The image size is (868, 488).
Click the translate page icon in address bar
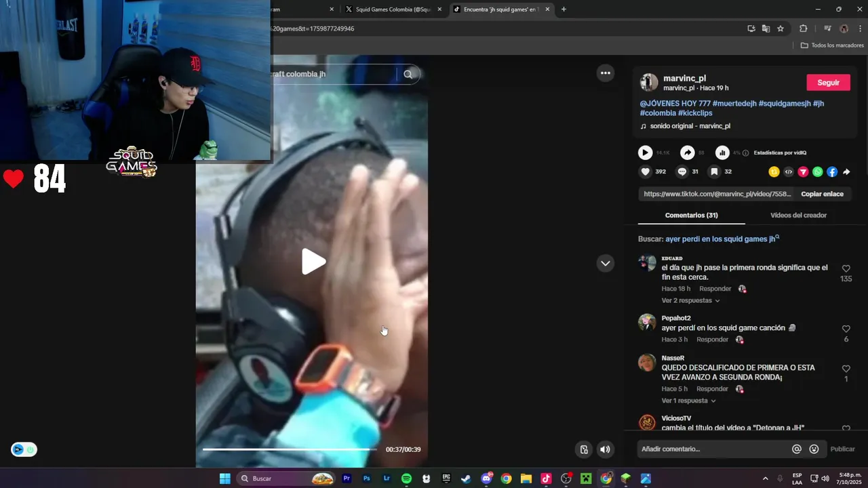pyautogui.click(x=766, y=28)
